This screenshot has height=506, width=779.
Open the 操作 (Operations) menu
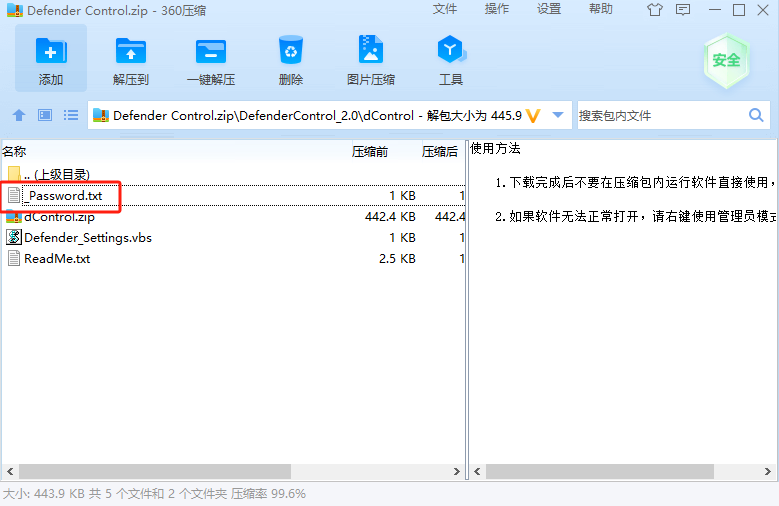click(497, 9)
